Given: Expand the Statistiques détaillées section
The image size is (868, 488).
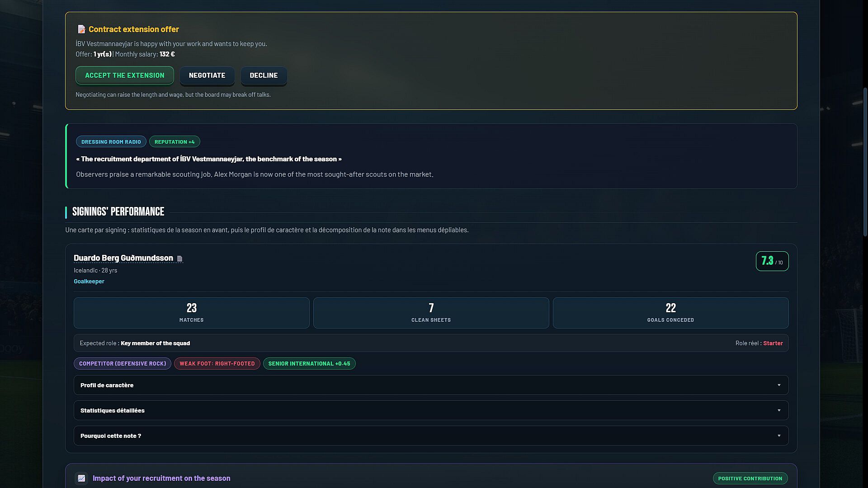Looking at the screenshot, I should coord(431,410).
